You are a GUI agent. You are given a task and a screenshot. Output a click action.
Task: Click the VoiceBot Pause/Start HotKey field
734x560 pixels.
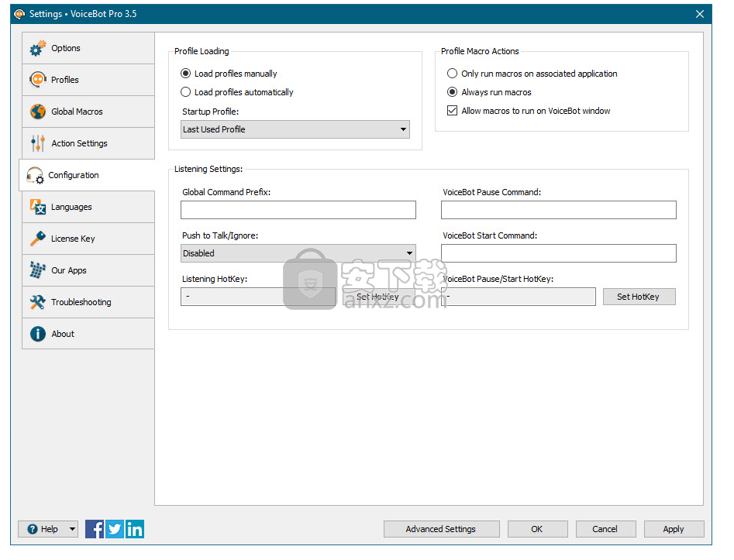point(519,297)
